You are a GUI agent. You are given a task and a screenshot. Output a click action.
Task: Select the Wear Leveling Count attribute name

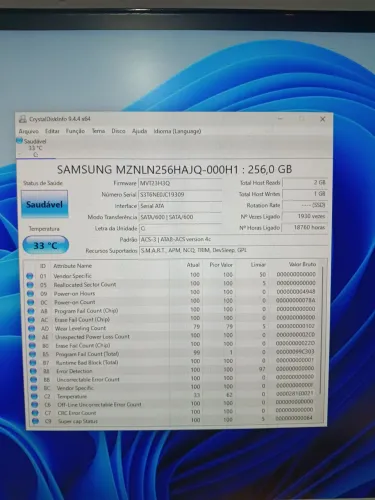click(80, 328)
